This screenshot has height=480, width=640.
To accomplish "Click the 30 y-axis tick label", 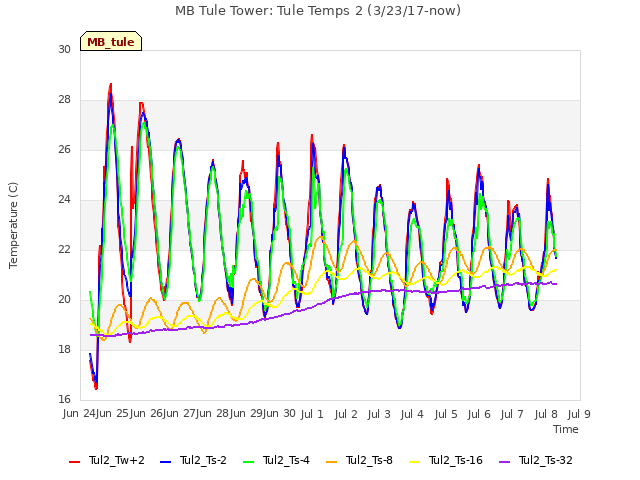I will (x=64, y=49).
